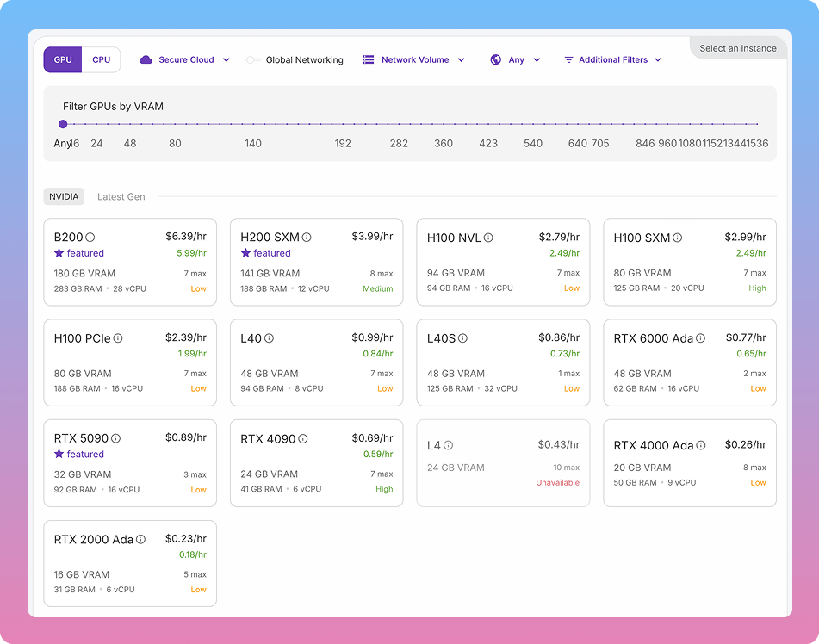Click the featured star on RTX 5090
The width and height of the screenshot is (819, 644).
(59, 454)
